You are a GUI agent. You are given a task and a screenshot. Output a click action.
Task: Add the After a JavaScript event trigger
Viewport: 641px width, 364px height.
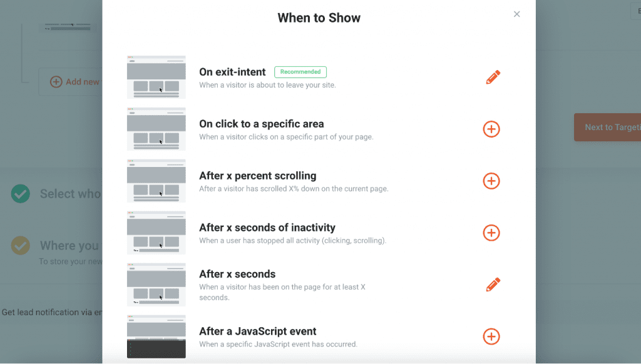(491, 336)
